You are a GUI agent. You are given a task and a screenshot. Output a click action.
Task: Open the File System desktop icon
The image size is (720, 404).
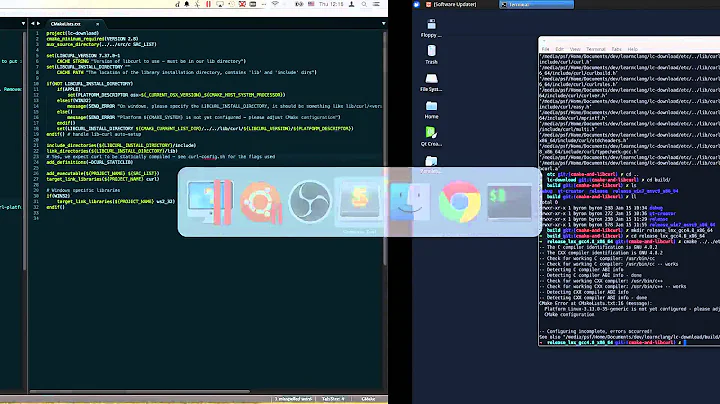click(431, 78)
